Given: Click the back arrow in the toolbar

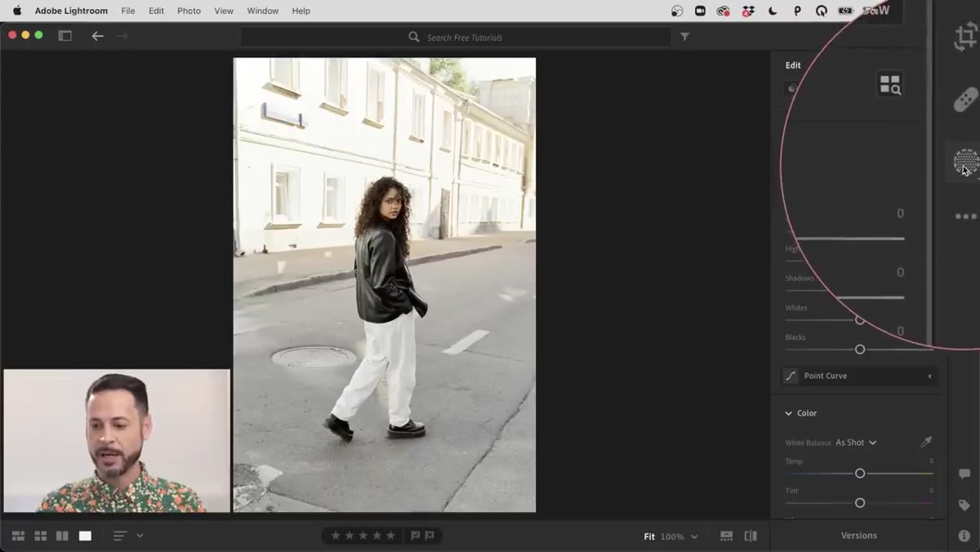Looking at the screenshot, I should (x=97, y=36).
